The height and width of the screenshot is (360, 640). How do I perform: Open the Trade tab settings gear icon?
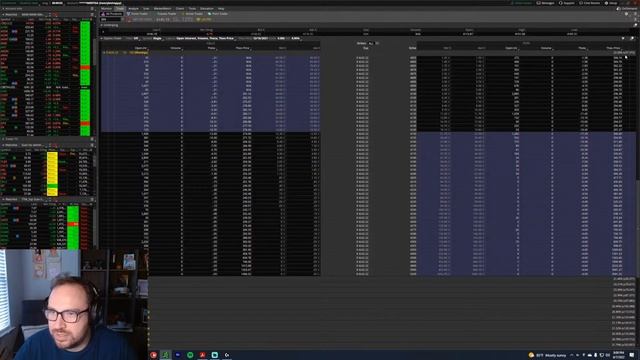[x=627, y=14]
